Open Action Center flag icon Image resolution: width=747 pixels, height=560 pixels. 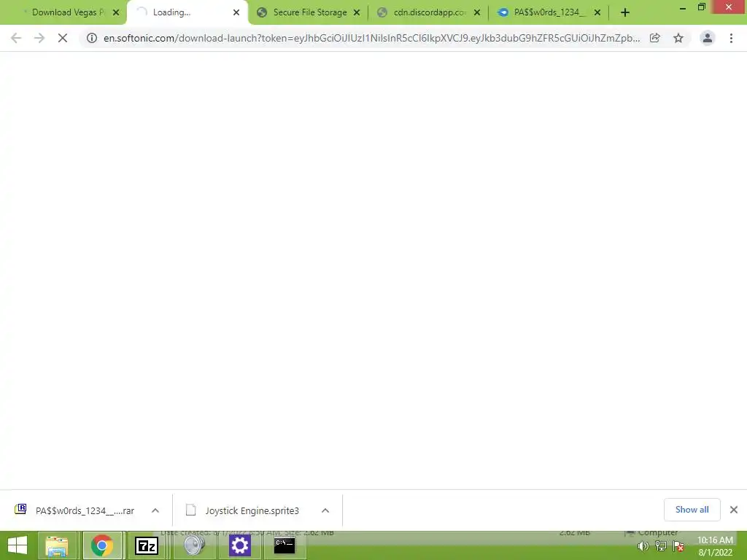(x=678, y=547)
